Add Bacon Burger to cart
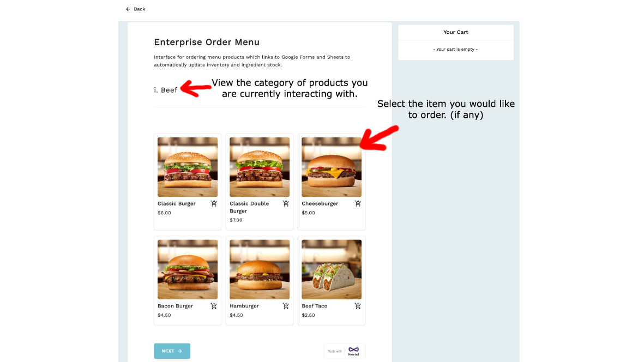 pyautogui.click(x=214, y=306)
